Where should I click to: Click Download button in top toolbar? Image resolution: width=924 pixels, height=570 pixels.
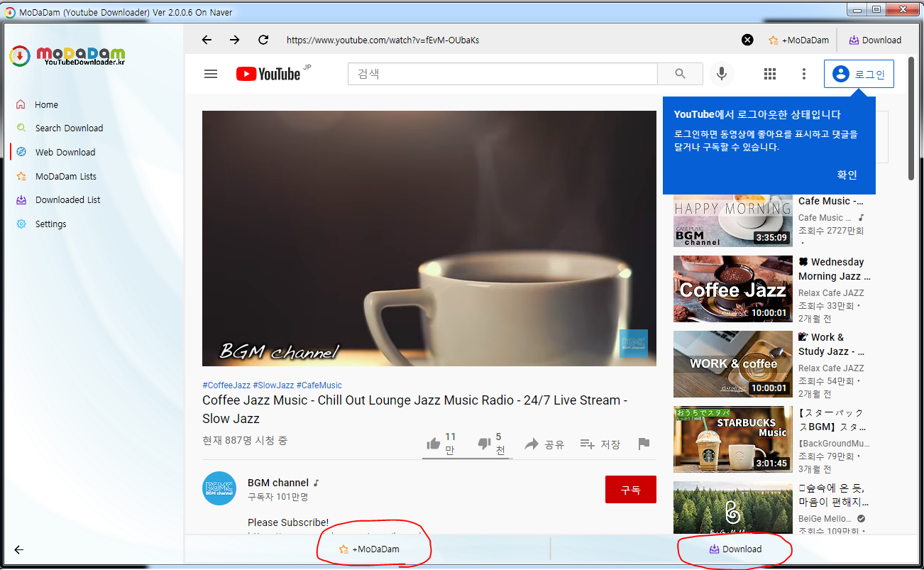[875, 40]
